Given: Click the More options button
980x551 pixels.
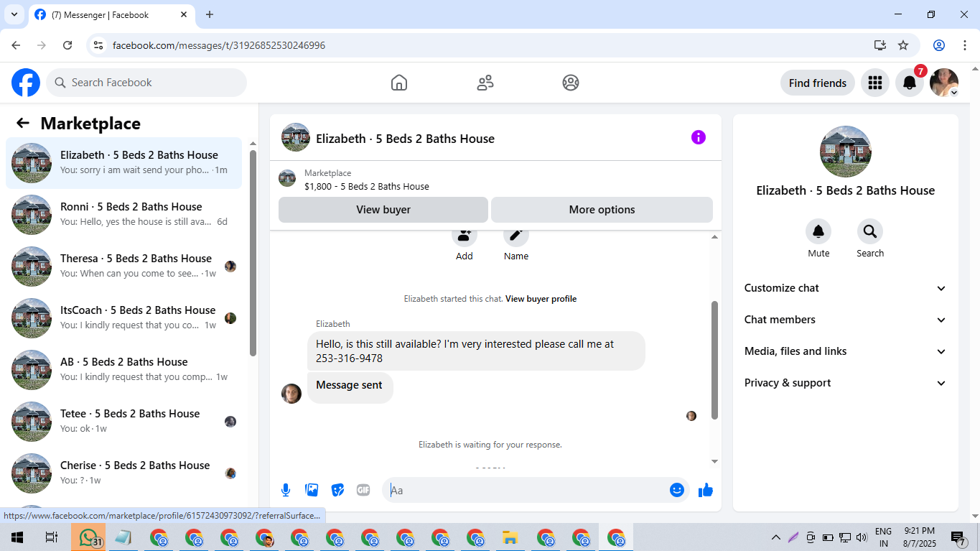Looking at the screenshot, I should [x=602, y=210].
